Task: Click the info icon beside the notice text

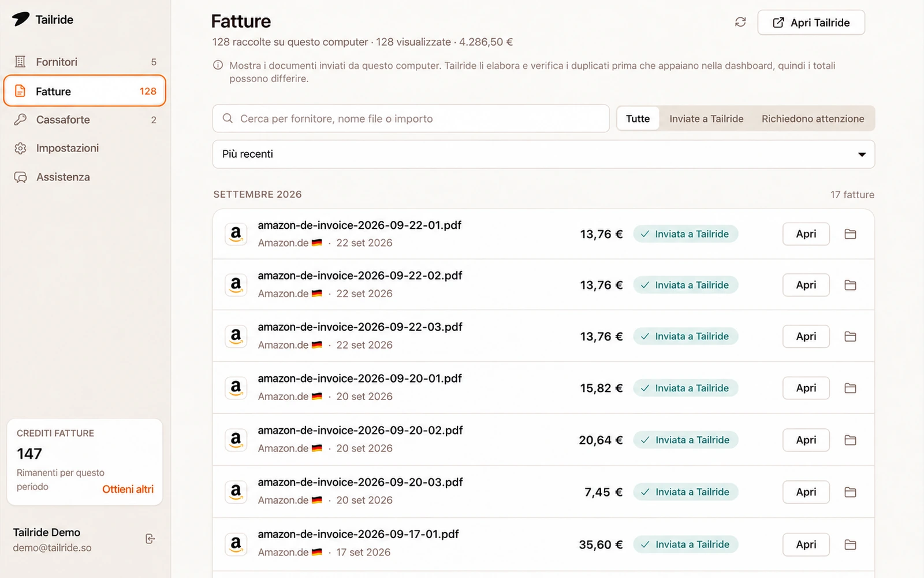Action: pyautogui.click(x=218, y=65)
